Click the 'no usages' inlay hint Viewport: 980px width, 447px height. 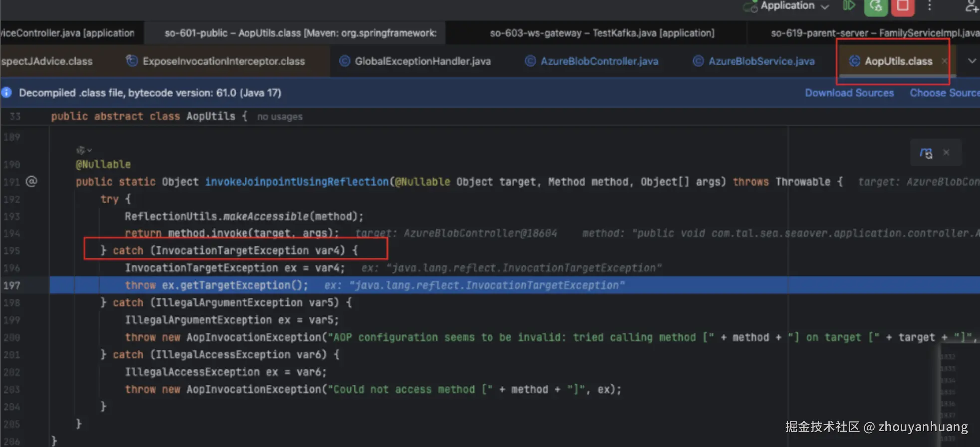280,116
